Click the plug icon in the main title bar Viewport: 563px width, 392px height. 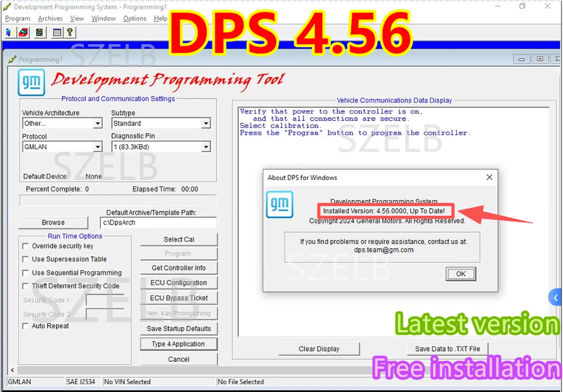[x=7, y=6]
